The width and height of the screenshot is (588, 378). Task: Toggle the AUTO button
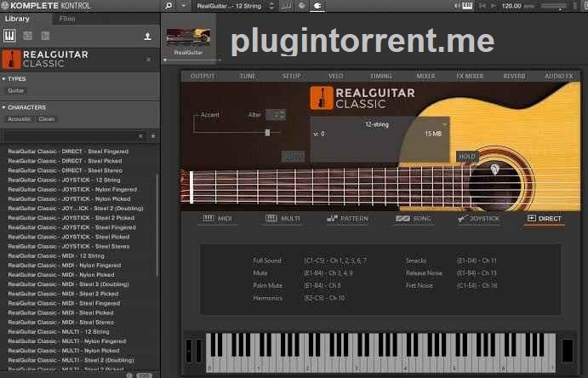click(293, 157)
